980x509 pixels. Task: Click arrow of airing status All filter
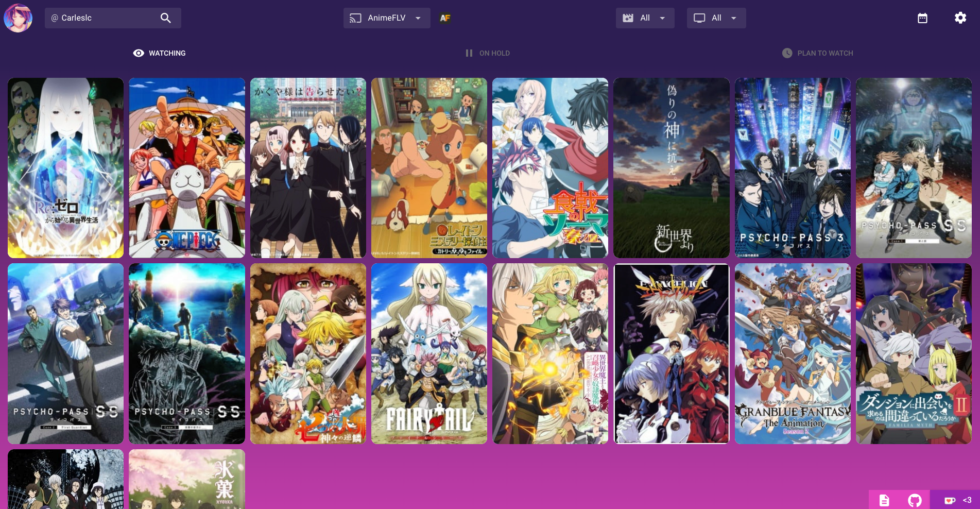(x=662, y=18)
